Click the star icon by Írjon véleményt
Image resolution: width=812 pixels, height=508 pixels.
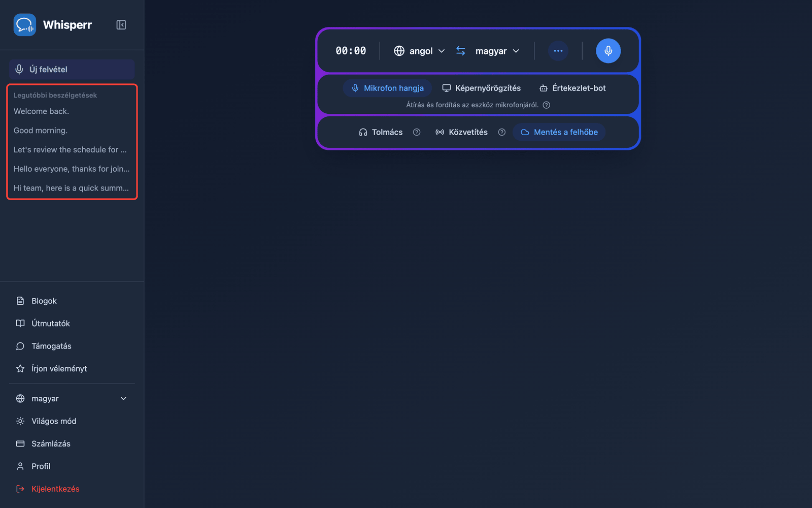(20, 369)
